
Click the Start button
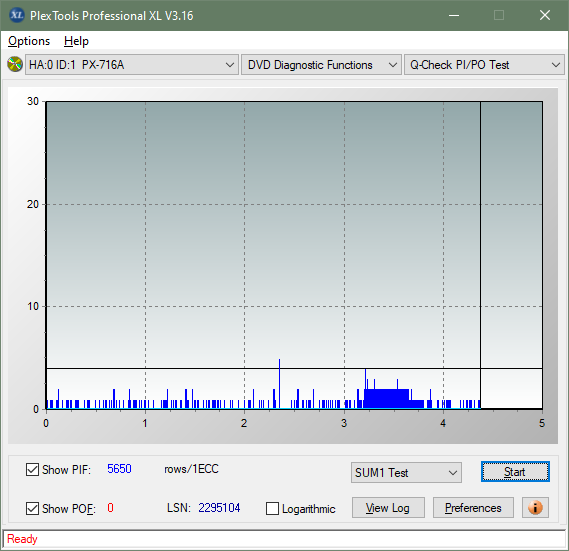pos(515,472)
